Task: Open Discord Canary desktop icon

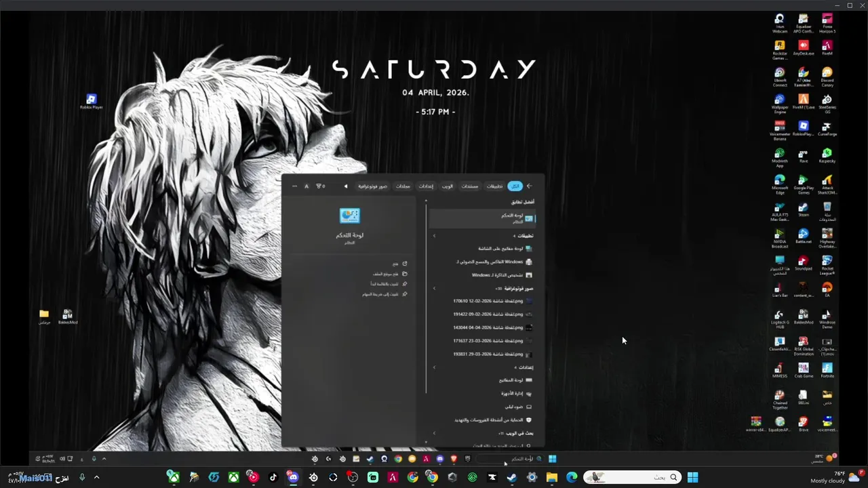Action: (x=827, y=77)
